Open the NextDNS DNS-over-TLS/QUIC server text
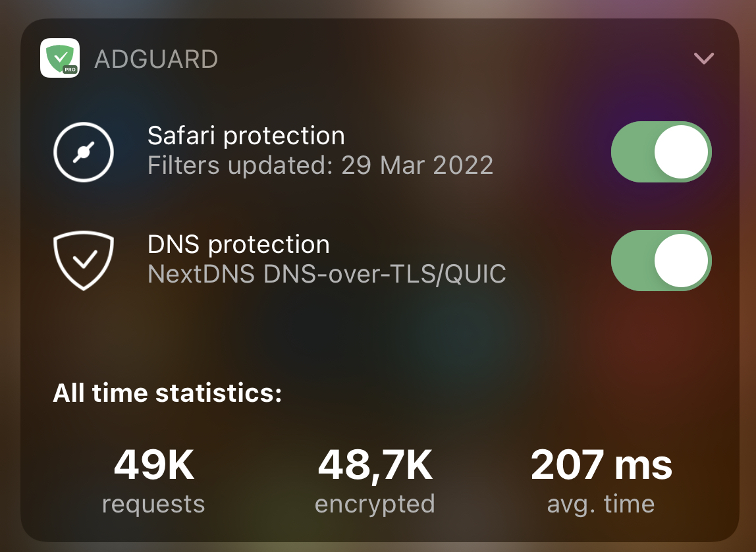This screenshot has height=552, width=756. click(327, 274)
